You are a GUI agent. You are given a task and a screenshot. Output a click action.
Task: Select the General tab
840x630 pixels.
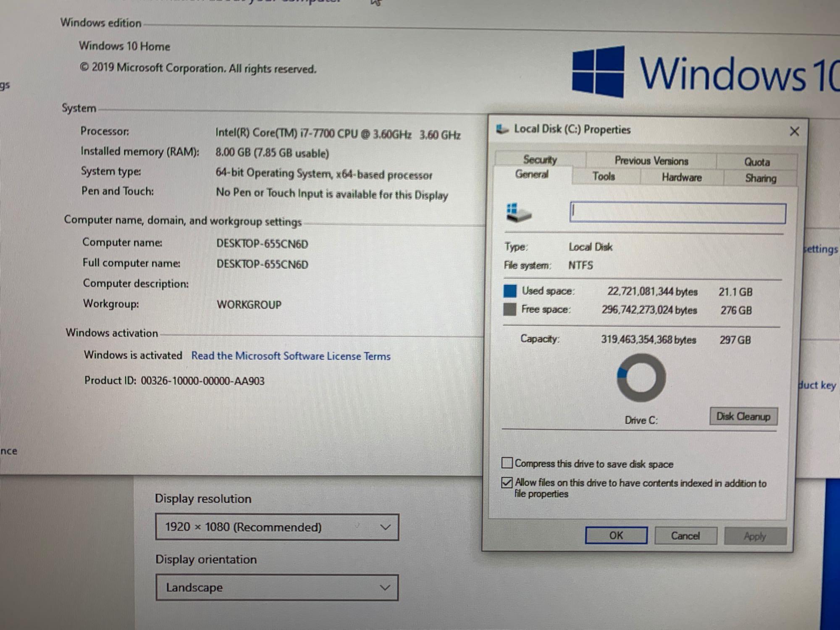point(532,174)
